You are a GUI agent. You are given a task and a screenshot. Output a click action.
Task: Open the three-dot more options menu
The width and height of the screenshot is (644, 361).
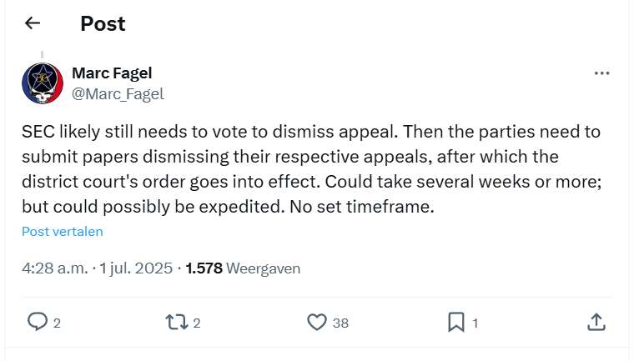[601, 73]
